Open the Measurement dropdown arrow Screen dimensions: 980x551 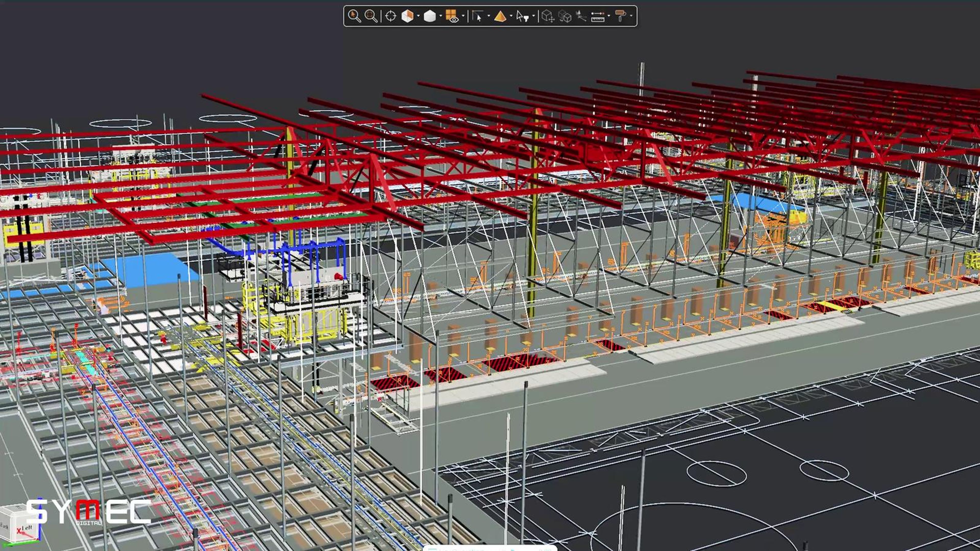tap(609, 16)
